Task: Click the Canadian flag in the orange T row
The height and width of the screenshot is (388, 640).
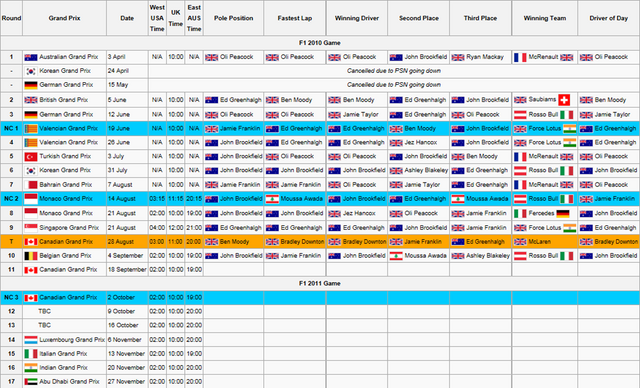Action: click(31, 242)
